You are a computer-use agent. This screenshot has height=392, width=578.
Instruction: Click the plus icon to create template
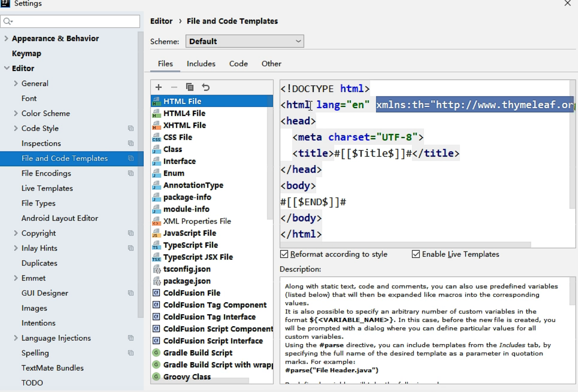tap(159, 87)
